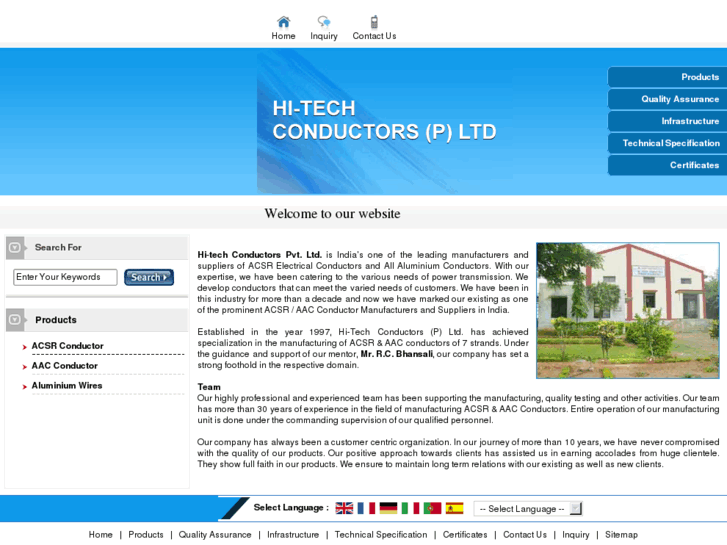
Task: Click the bold 'Mr. R.C. Bhansali' text
Action: (x=397, y=354)
